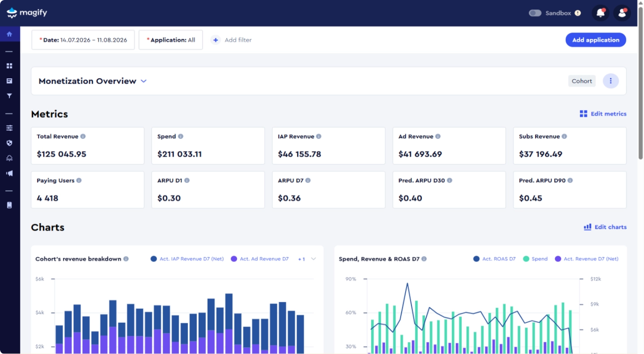Image resolution: width=644 pixels, height=354 pixels.
Task: Show info for ARPU D1 metric
Action: [187, 181]
